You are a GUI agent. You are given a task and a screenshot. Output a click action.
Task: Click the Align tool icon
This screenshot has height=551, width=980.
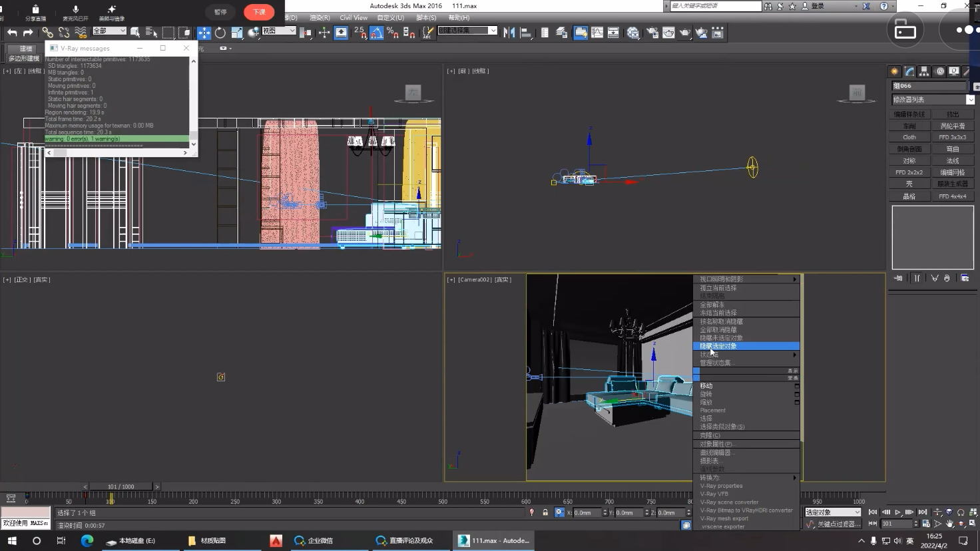(x=525, y=32)
